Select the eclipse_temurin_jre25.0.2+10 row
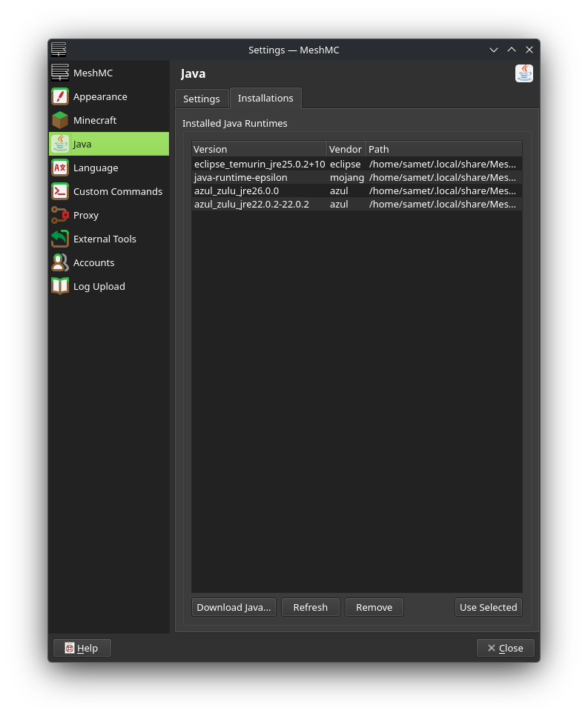 [x=260, y=164]
